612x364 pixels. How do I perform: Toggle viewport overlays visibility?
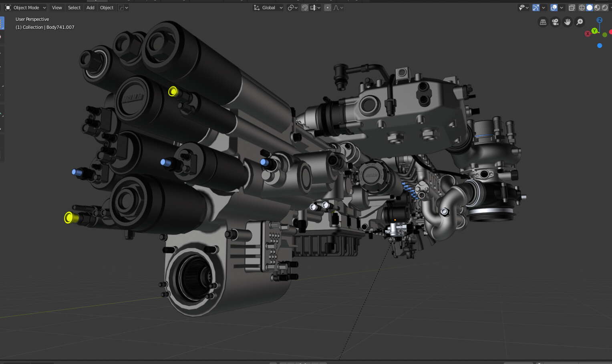(554, 7)
